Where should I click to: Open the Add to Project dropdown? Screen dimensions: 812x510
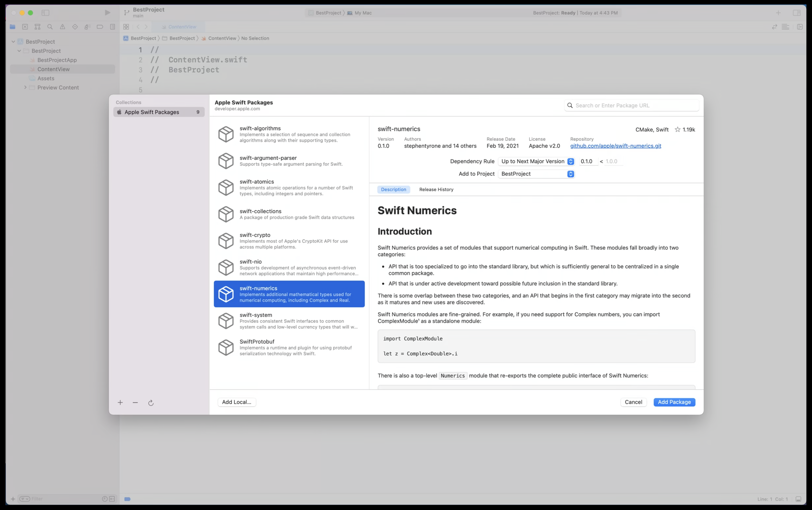click(x=536, y=174)
